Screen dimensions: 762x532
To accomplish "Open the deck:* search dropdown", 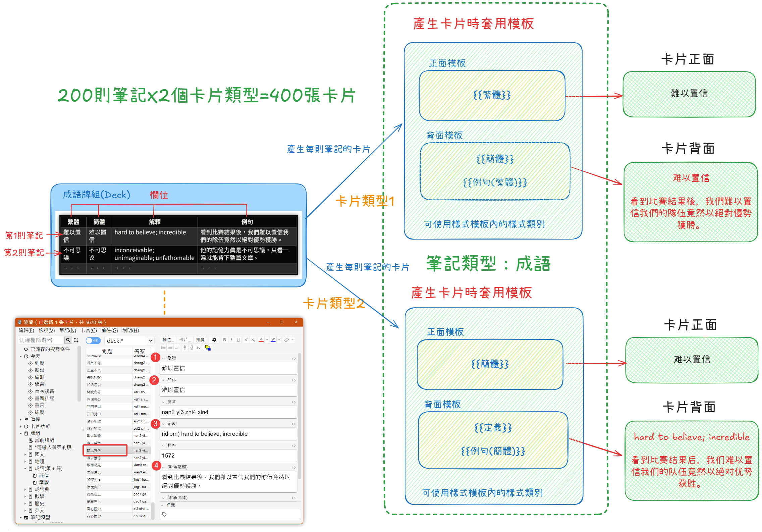I will click(151, 341).
